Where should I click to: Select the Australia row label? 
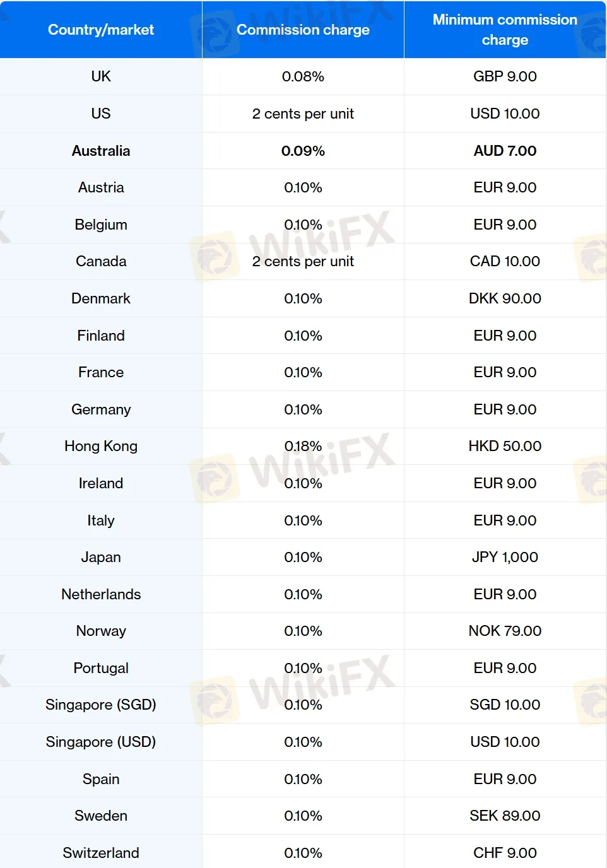click(x=101, y=151)
